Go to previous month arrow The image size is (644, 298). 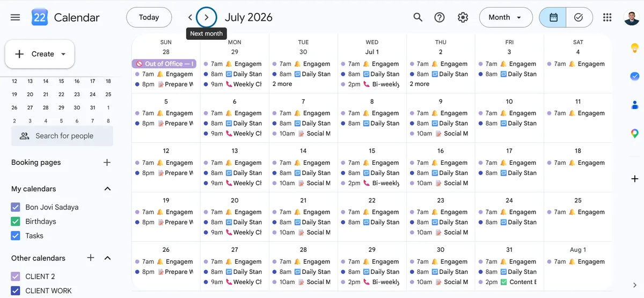click(x=190, y=17)
